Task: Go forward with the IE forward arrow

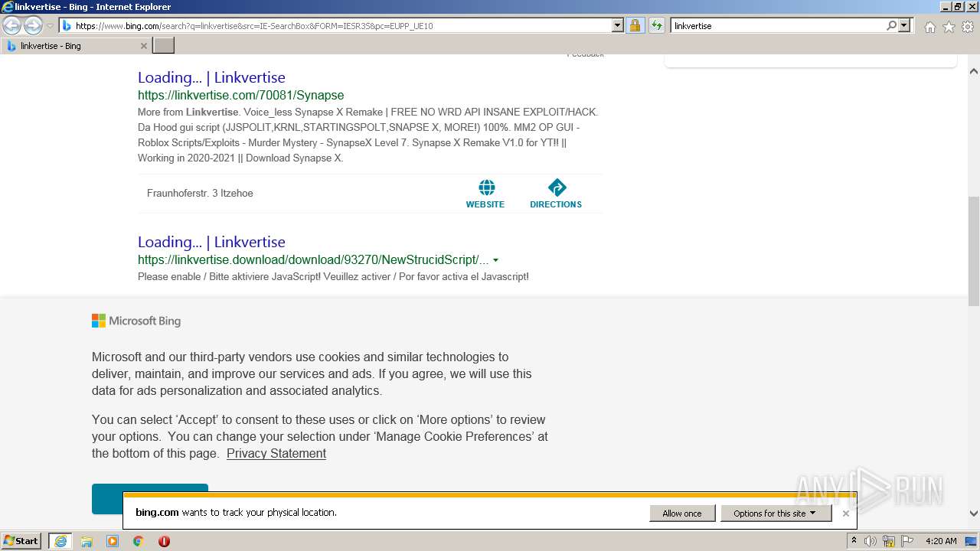Action: click(x=33, y=25)
